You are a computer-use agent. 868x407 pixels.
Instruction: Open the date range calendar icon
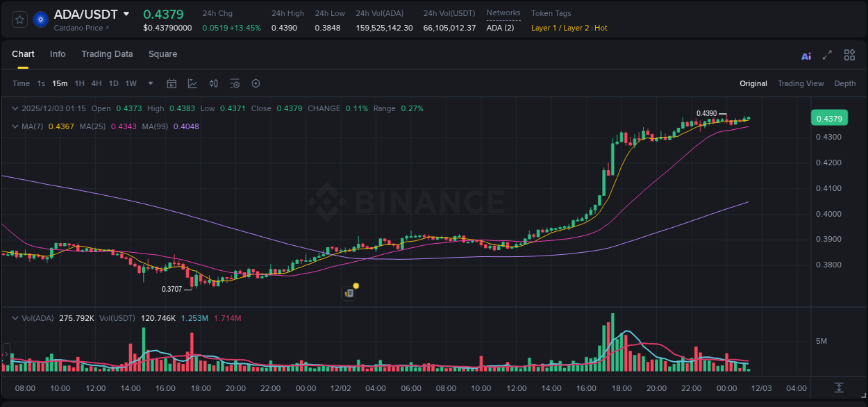coord(172,83)
